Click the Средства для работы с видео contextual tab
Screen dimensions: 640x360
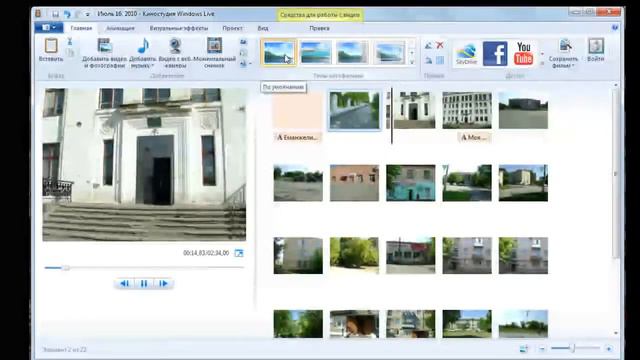click(320, 15)
